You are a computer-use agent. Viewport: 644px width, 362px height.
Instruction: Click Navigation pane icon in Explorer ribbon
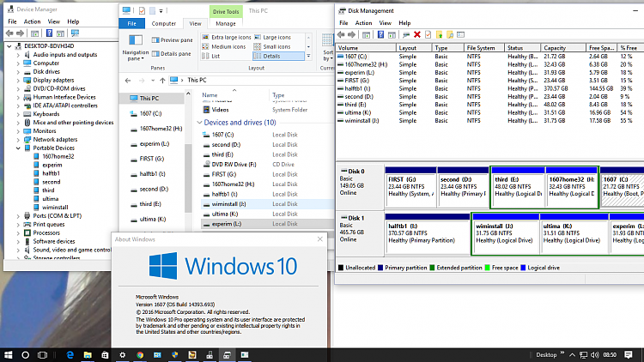pyautogui.click(x=136, y=39)
